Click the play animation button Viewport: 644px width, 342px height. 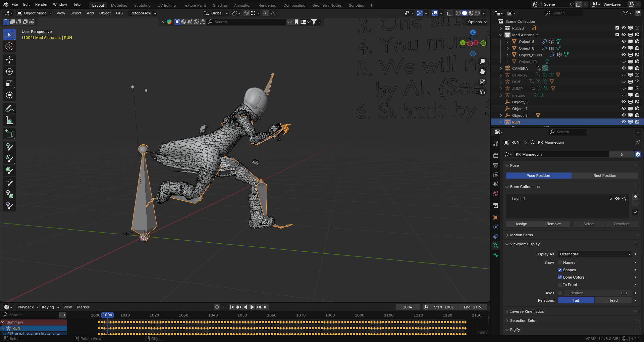coord(252,307)
